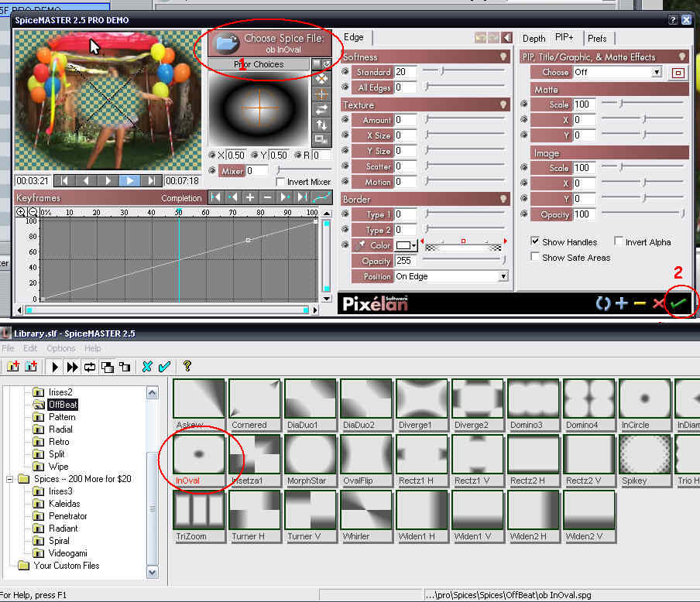Image resolution: width=700 pixels, height=602 pixels.
Task: Toggle keyframe button beside Texture Amount
Action: [345, 120]
